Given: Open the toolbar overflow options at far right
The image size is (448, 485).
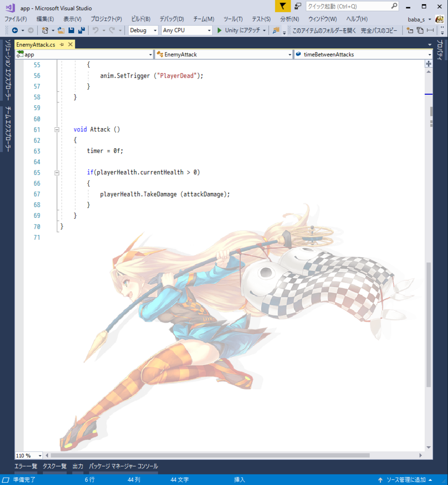Looking at the screenshot, I should pyautogui.click(x=442, y=31).
